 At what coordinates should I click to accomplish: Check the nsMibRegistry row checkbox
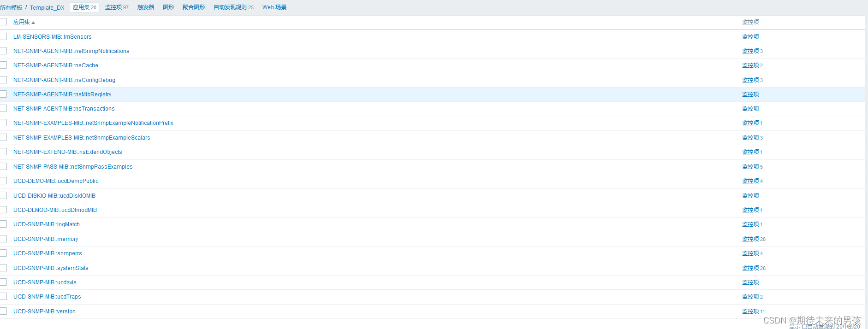coord(3,94)
